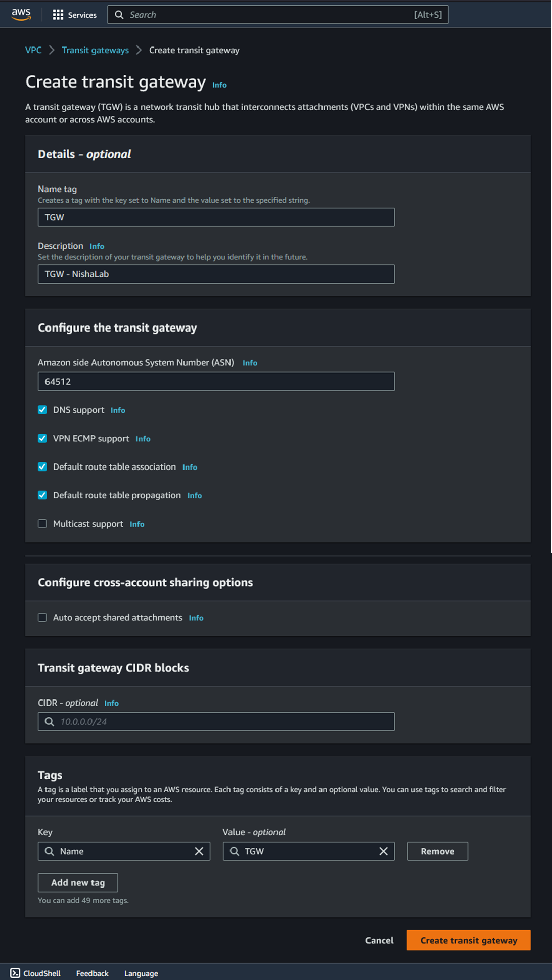Navigate to VPC breadcrumb

(33, 50)
